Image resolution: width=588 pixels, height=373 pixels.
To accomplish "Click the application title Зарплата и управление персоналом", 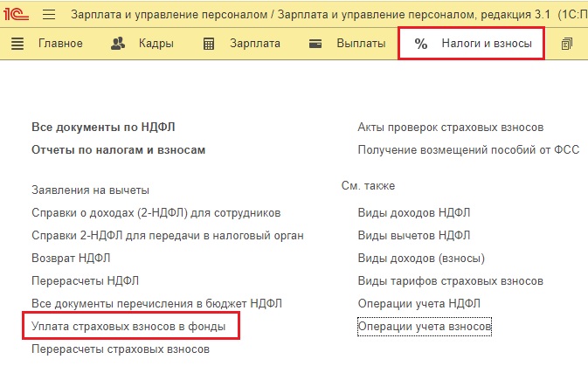I will [169, 15].
